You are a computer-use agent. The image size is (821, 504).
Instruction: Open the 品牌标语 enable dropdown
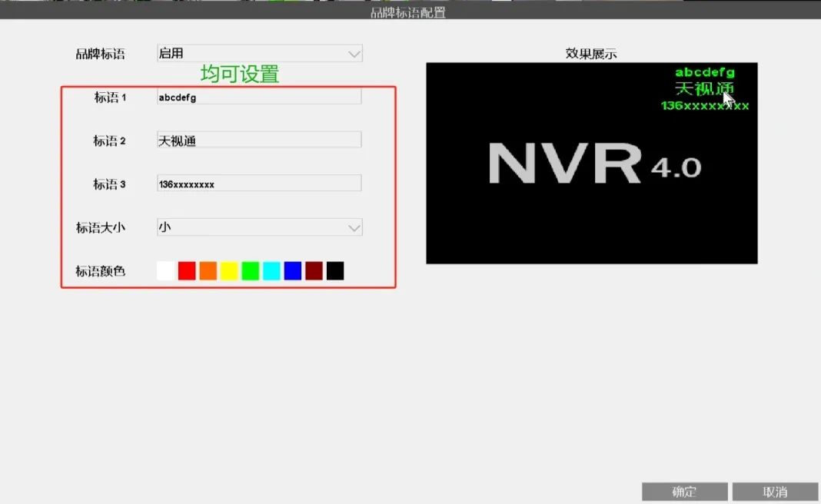click(x=259, y=53)
